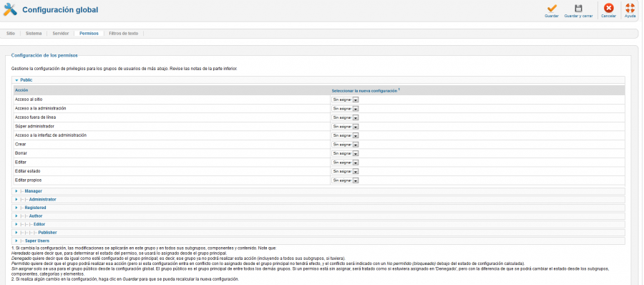Screen dimensions: 644x285
Task: Open dropdown for Acceso a la administración
Action: 346,109
